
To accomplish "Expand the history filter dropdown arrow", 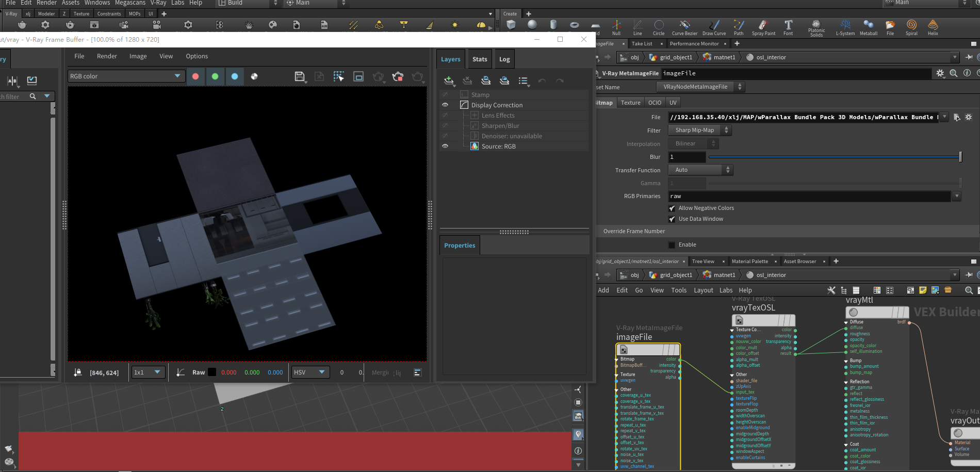I will pyautogui.click(x=47, y=96).
